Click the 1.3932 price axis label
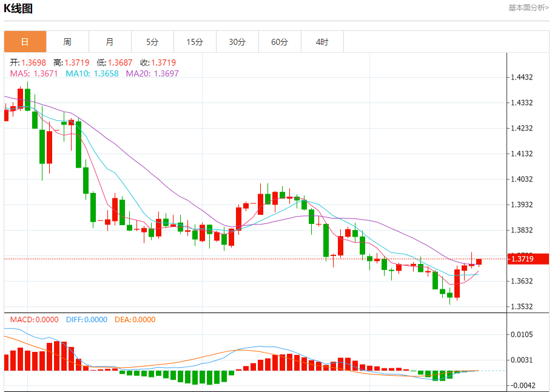The image size is (552, 392). pyautogui.click(x=522, y=204)
